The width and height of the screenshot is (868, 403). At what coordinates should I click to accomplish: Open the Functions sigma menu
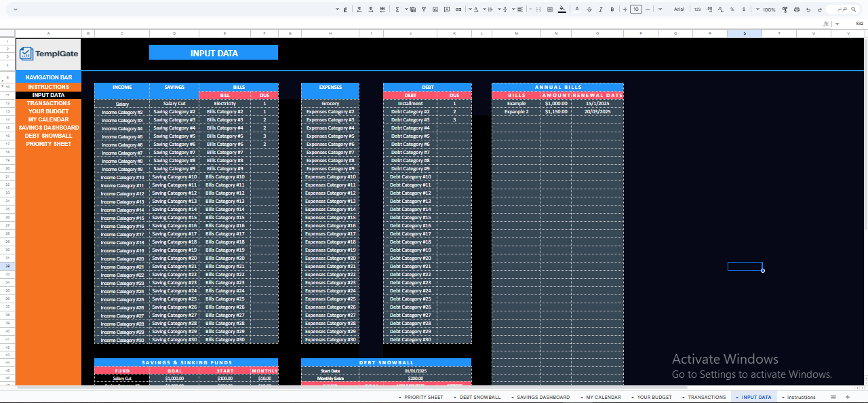click(397, 9)
